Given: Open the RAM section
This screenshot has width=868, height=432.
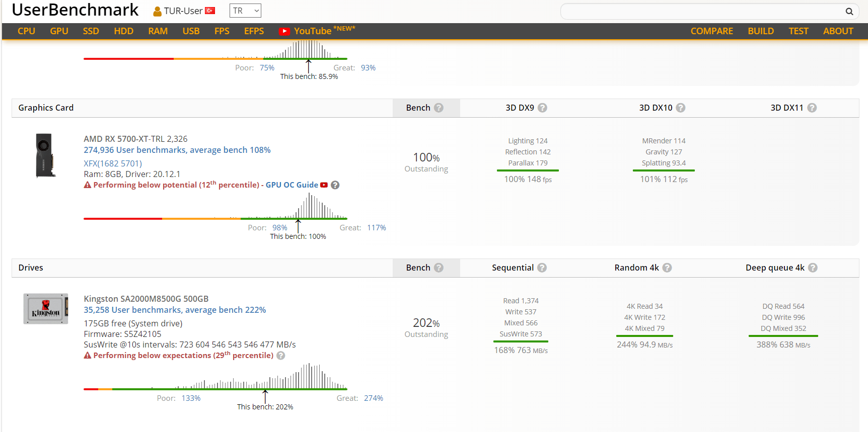Looking at the screenshot, I should tap(158, 31).
